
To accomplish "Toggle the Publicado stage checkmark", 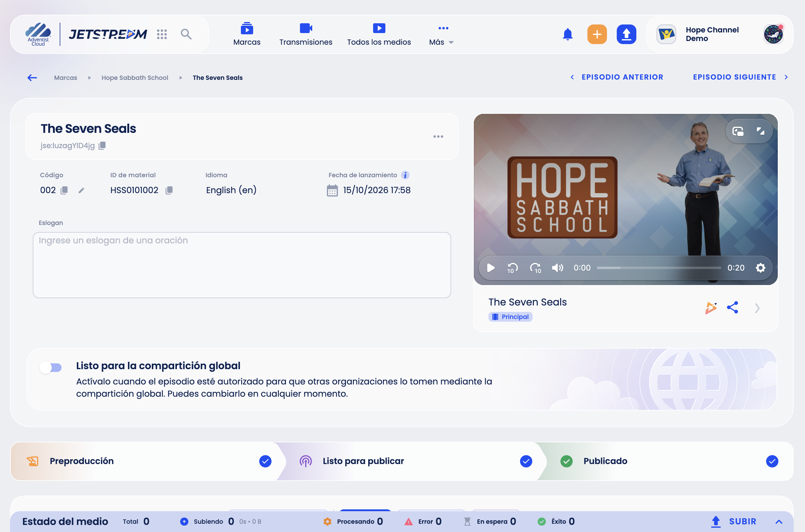I will (772, 461).
